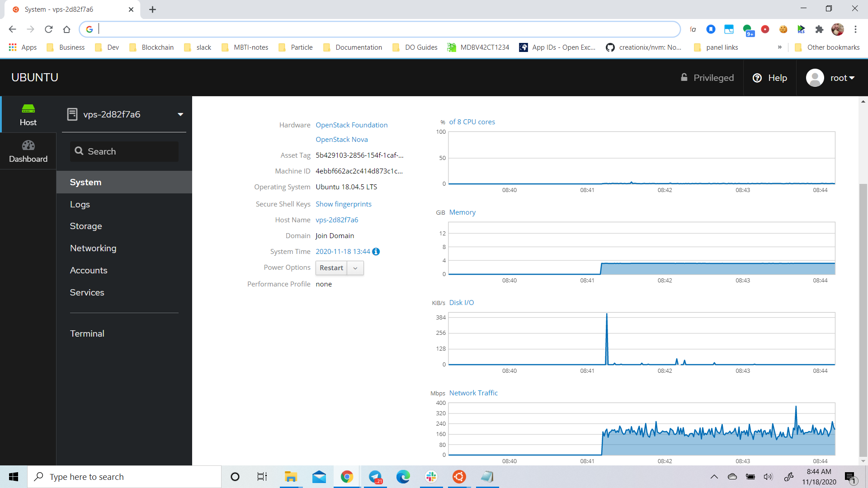Click the root user avatar icon
Image resolution: width=868 pixels, height=488 pixels.
point(815,78)
